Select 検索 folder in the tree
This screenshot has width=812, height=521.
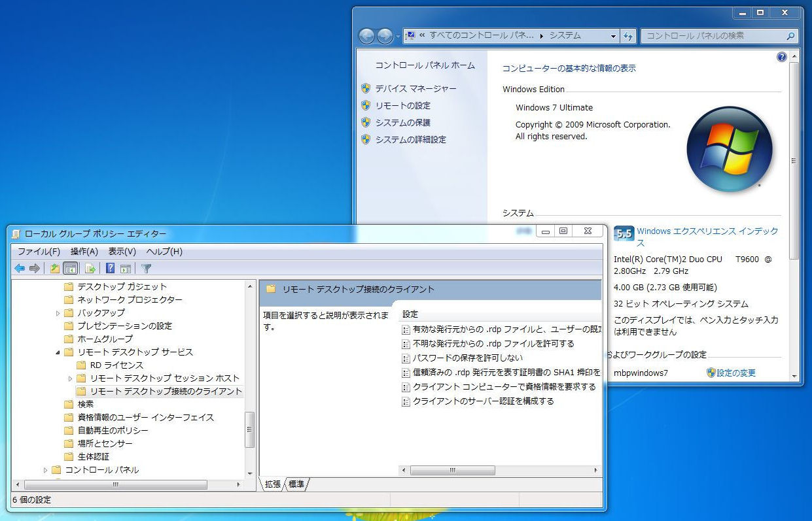85,404
